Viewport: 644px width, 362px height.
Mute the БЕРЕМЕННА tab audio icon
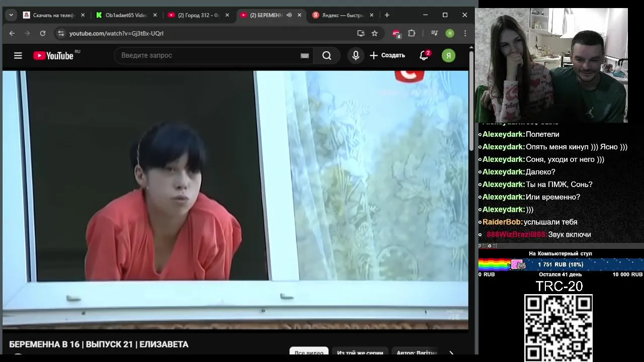289,15
